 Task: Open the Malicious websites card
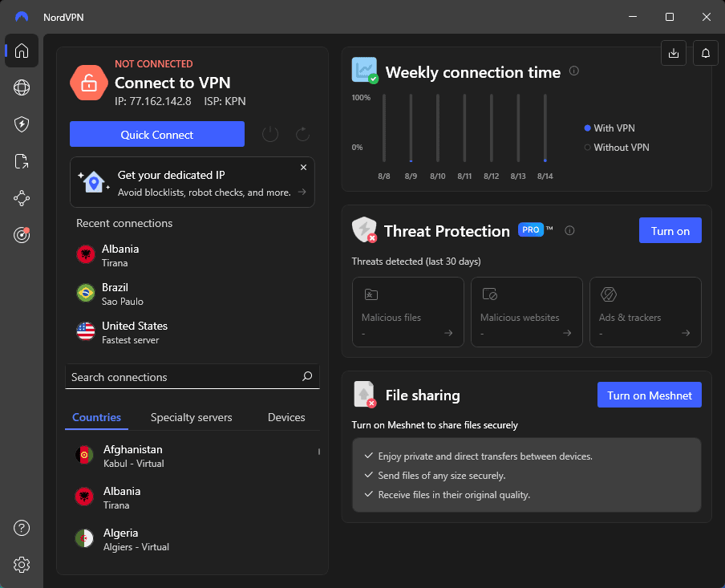(527, 312)
